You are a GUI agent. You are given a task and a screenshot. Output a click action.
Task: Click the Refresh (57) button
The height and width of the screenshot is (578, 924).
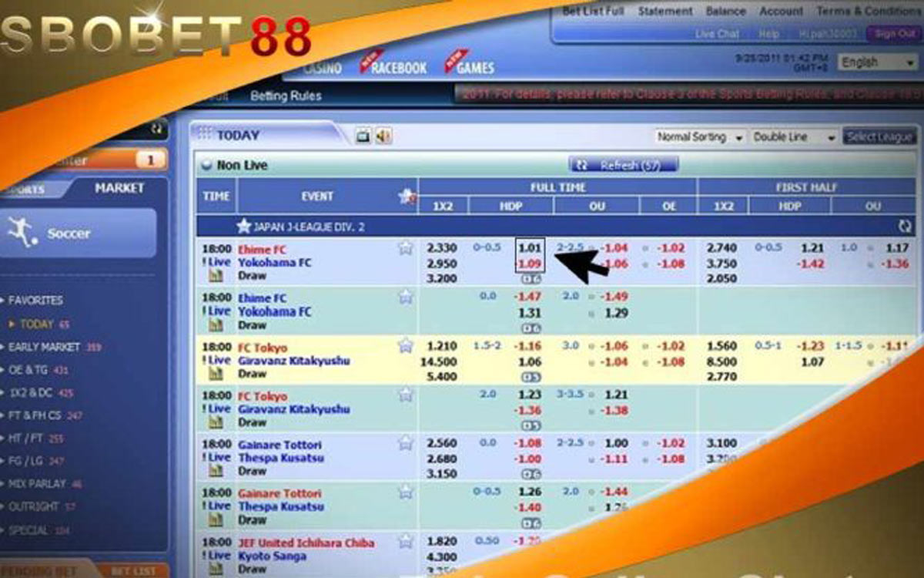[x=624, y=165]
